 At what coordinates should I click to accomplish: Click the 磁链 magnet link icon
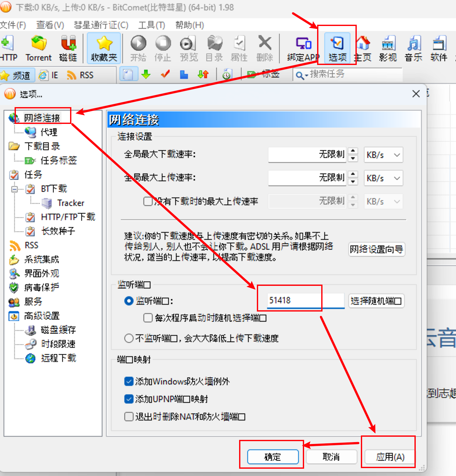click(x=68, y=48)
